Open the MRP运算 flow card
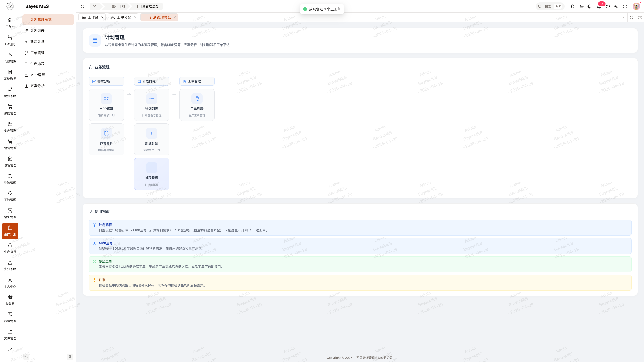644x362 pixels. point(106,105)
